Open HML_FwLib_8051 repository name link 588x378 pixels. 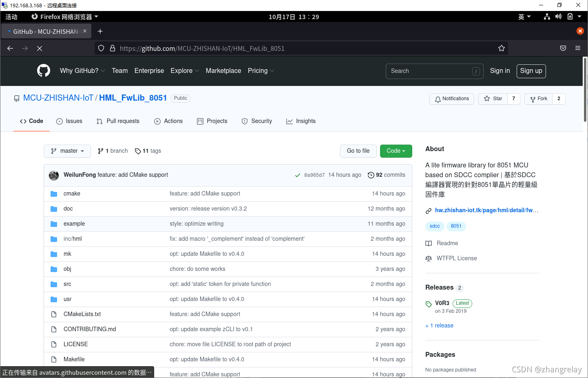click(133, 98)
